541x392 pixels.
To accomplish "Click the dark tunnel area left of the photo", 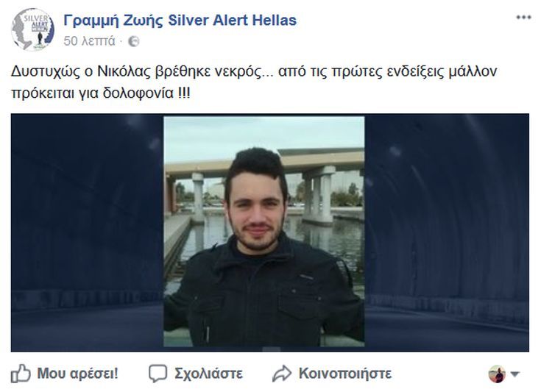I will [88, 232].
